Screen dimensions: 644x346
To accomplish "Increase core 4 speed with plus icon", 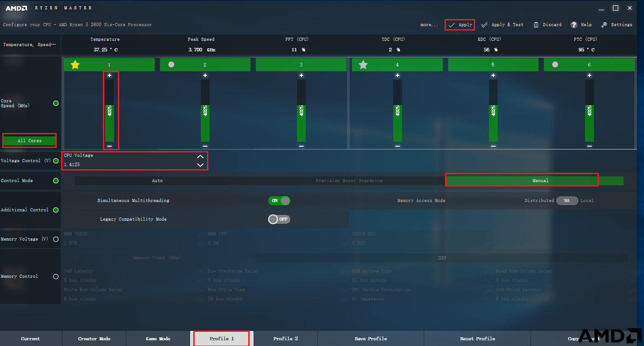I will [398, 75].
